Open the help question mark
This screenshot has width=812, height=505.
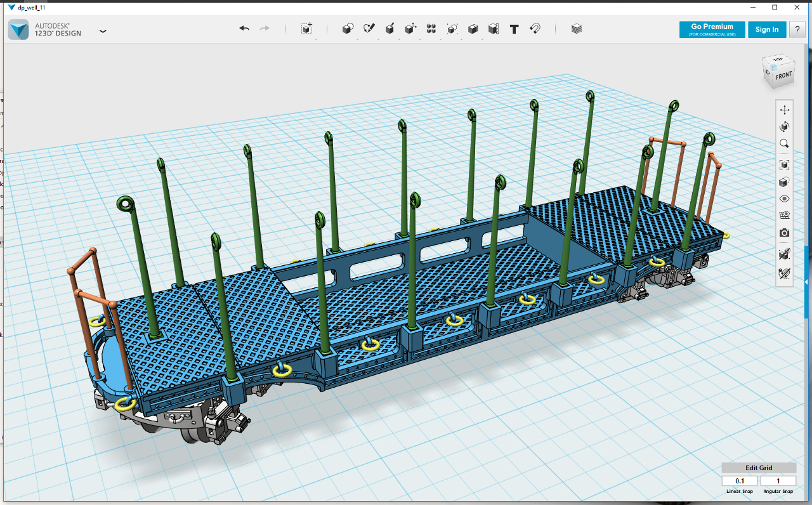(x=797, y=29)
